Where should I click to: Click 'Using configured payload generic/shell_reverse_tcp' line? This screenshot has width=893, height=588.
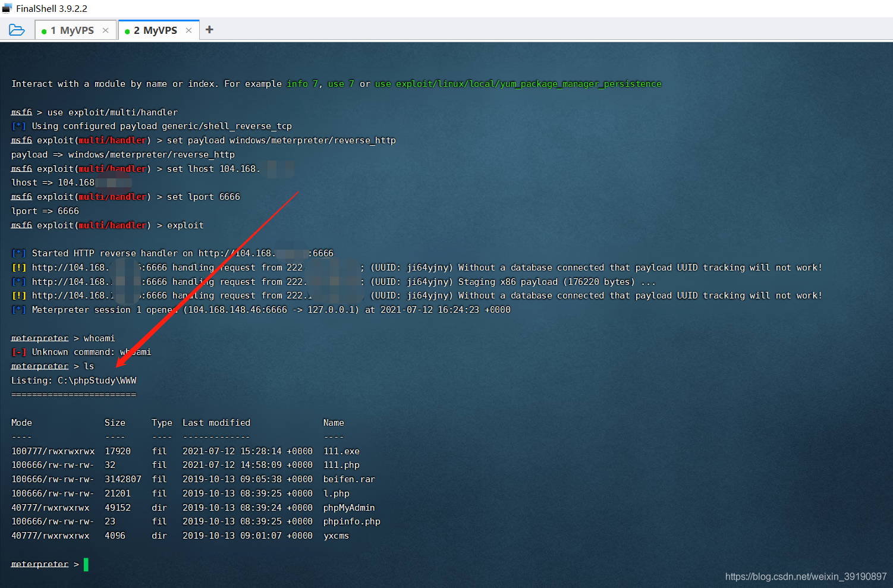[152, 126]
